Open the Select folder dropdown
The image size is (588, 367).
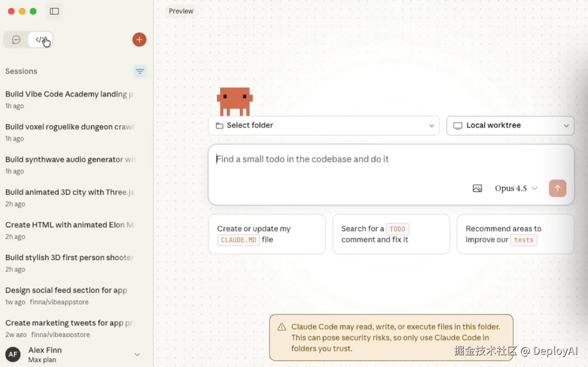pyautogui.click(x=324, y=125)
